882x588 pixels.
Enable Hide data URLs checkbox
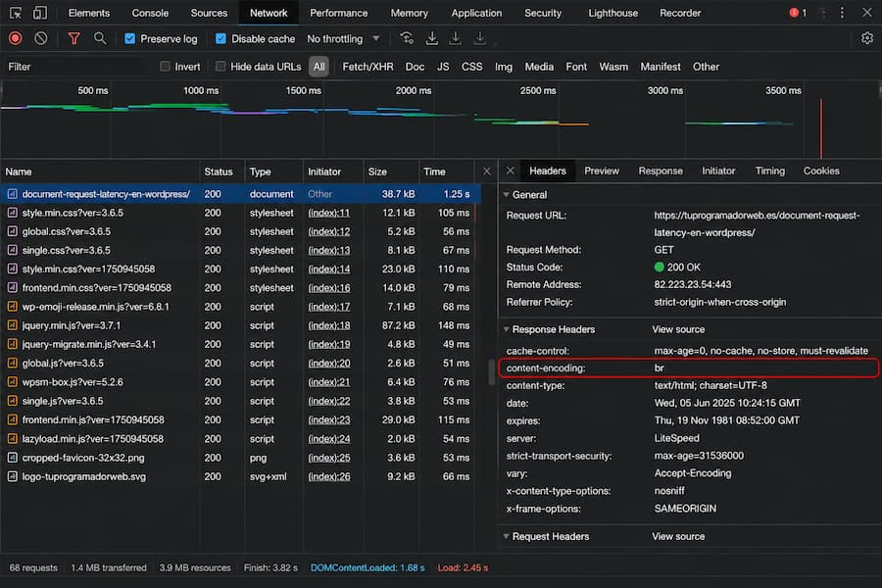(220, 67)
